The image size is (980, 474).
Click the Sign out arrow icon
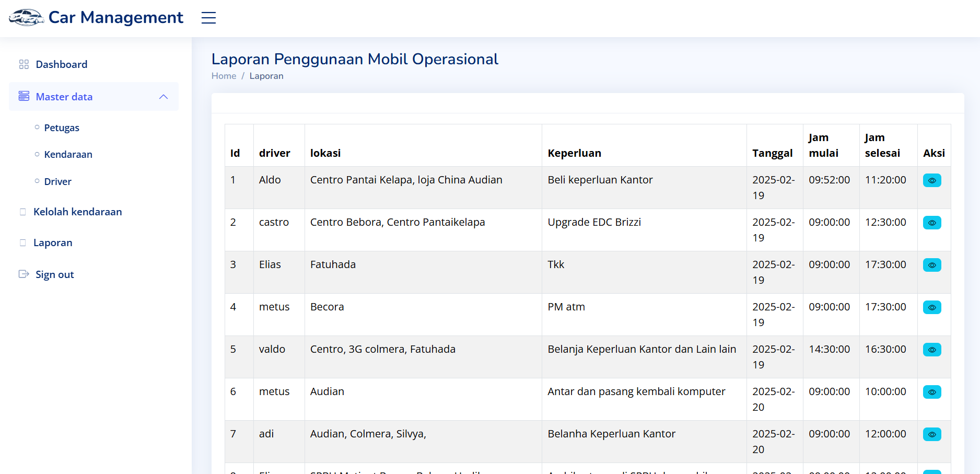(x=24, y=274)
